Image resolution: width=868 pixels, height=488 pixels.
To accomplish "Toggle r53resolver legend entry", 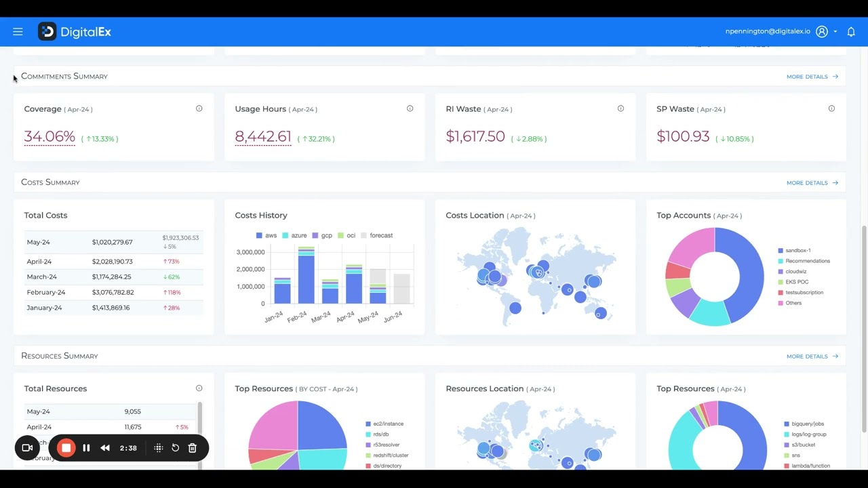I will (x=382, y=445).
